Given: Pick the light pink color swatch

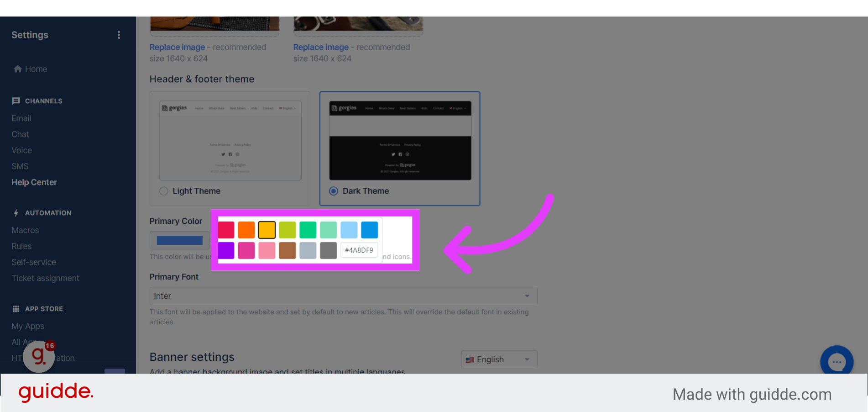Looking at the screenshot, I should pos(267,250).
